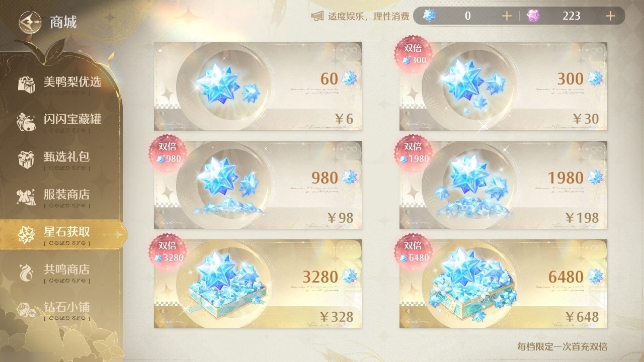The height and width of the screenshot is (362, 644).
Task: Select the 服装商店 dress icon
Action: point(26,196)
